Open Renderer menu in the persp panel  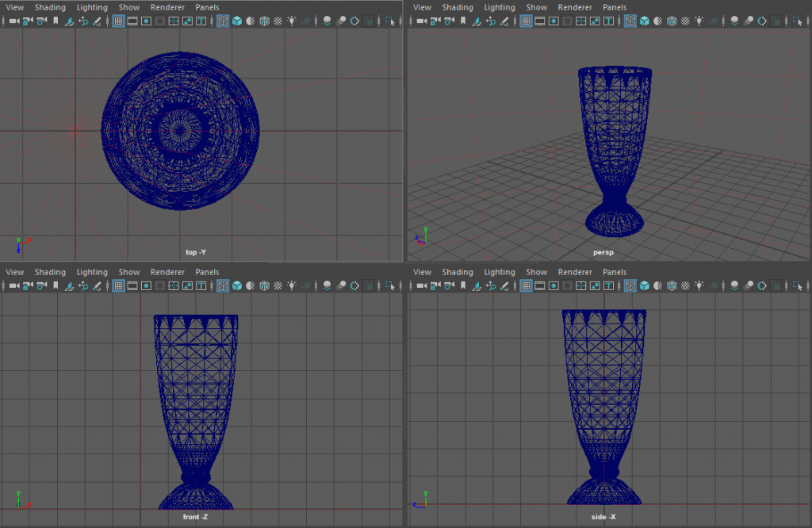tap(575, 7)
